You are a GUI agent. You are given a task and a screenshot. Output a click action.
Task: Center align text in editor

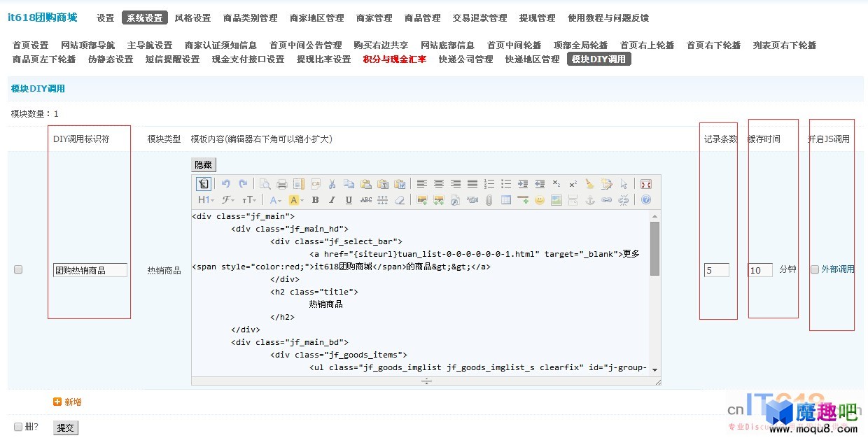[439, 184]
